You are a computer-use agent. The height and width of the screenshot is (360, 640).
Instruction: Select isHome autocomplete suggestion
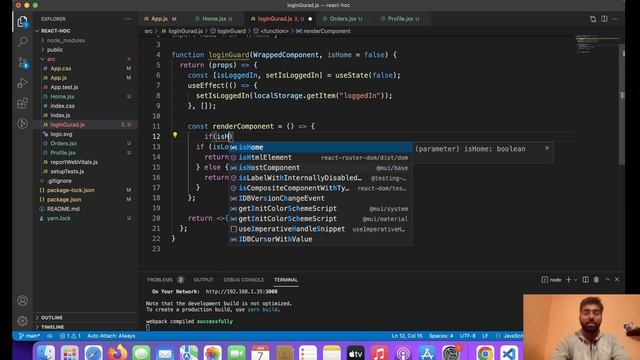(320, 147)
